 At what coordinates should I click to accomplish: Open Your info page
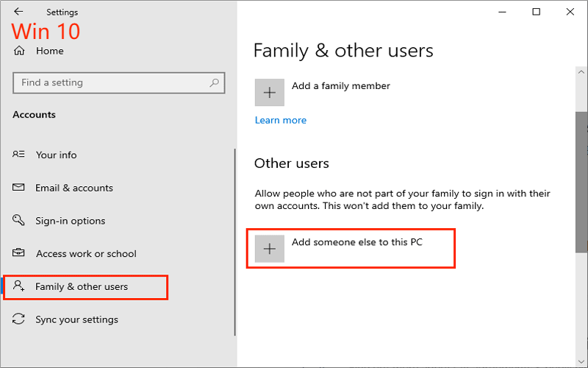57,155
